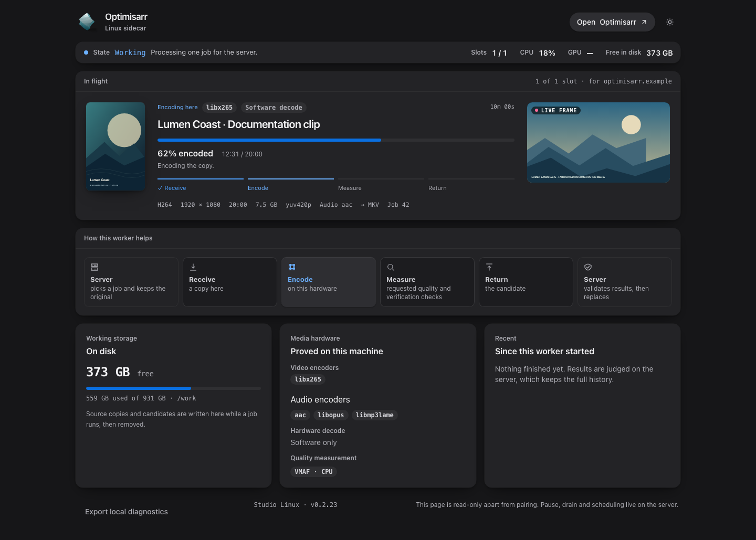Click the Return the candidate card
This screenshot has width=756, height=540.
click(x=526, y=282)
